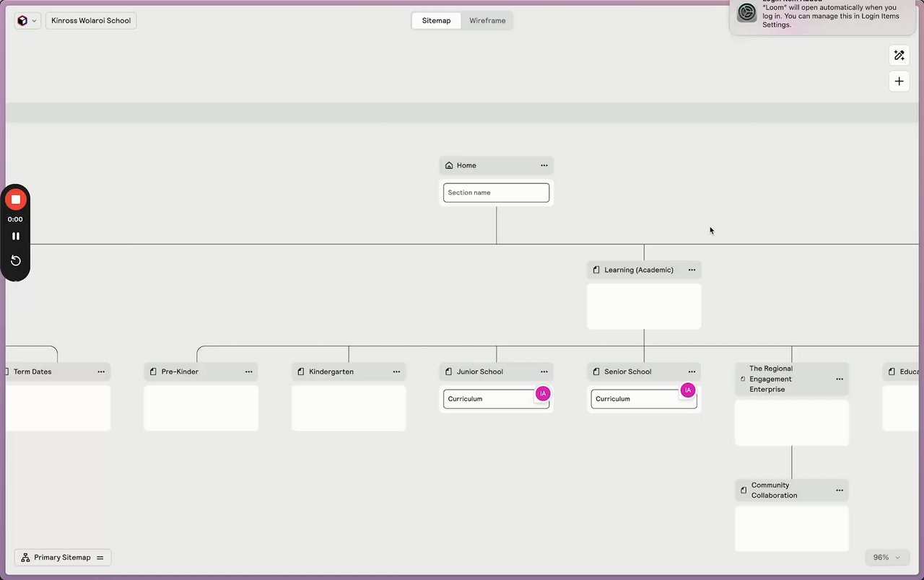Click the IA avatar badge on Senior School
Screen dimensions: 924x580
pos(688,390)
